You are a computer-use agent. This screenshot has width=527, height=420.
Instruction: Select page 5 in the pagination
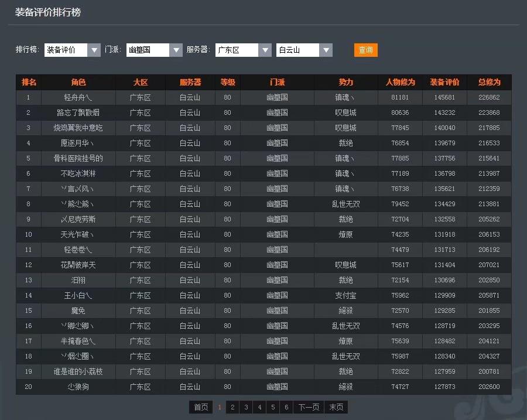click(x=273, y=407)
